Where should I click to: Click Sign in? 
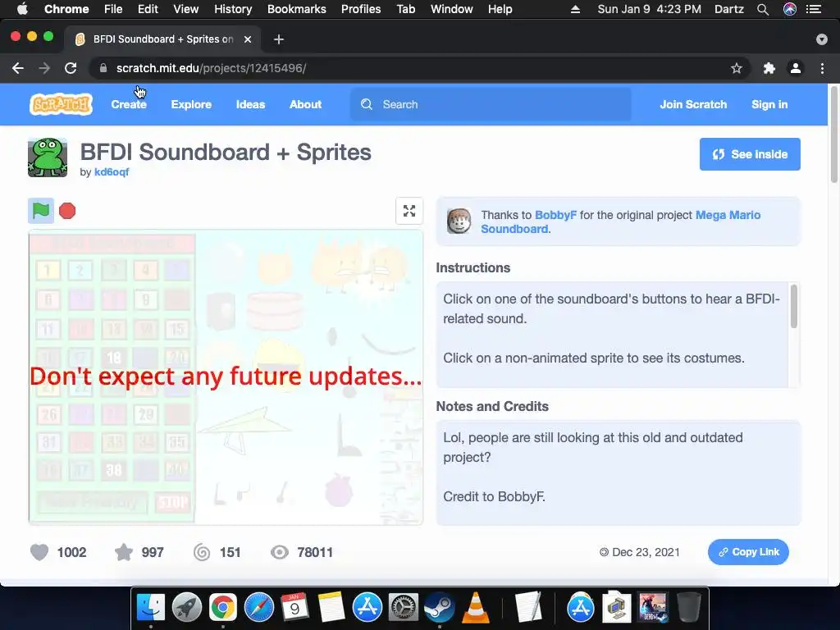pos(769,104)
